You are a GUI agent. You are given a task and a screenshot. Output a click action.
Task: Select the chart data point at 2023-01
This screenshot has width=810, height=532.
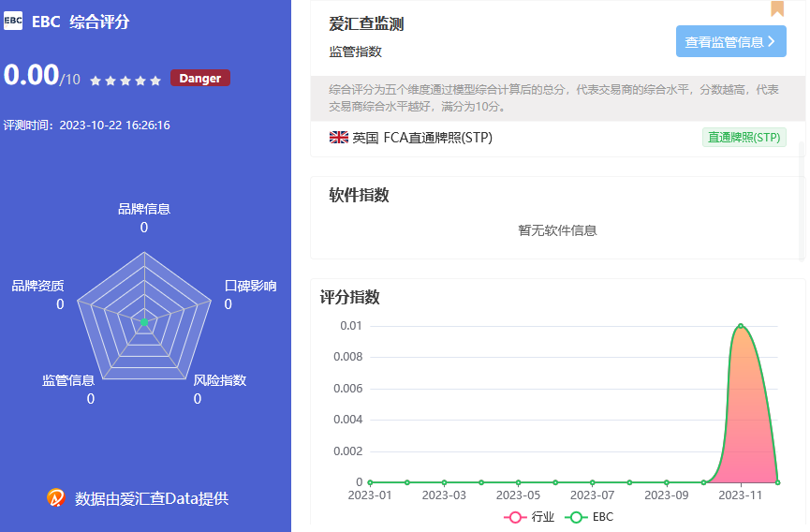click(x=371, y=482)
